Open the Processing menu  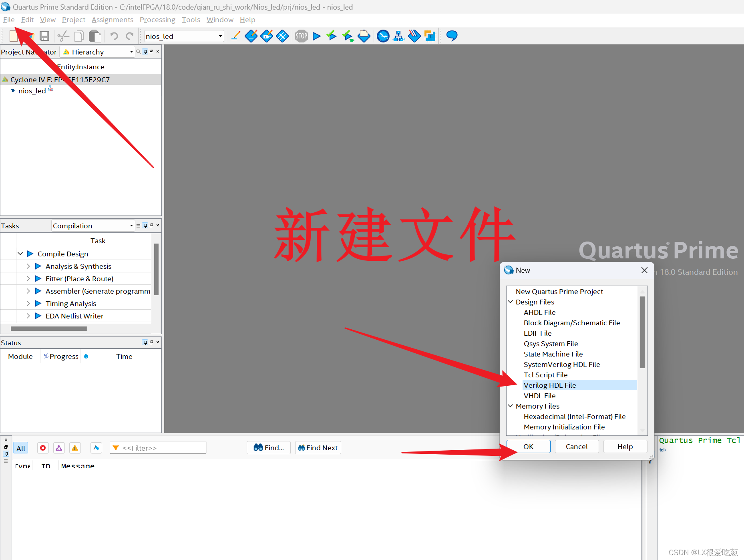pos(157,20)
